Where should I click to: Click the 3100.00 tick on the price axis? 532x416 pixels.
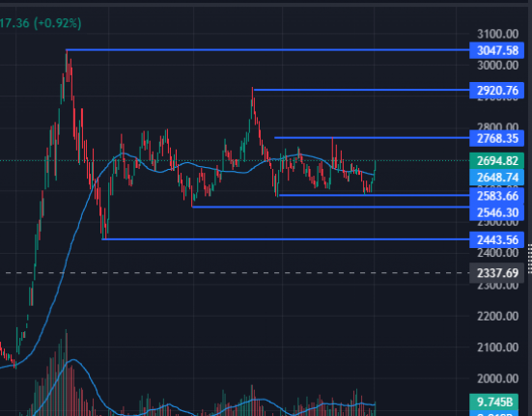pyautogui.click(x=497, y=34)
